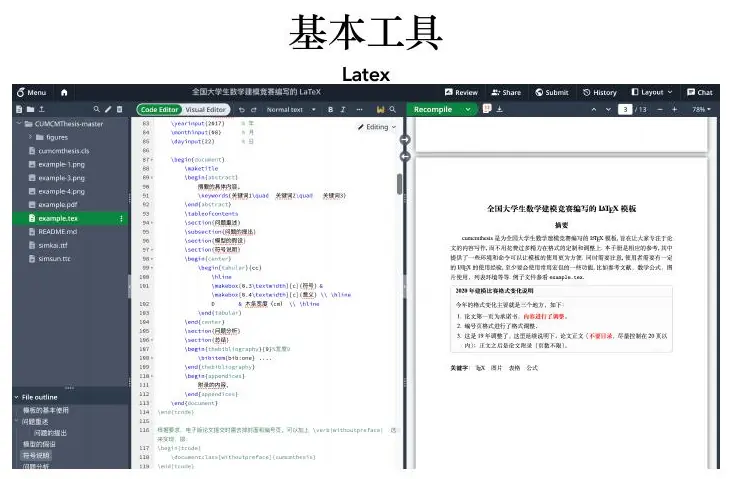The height and width of the screenshot is (479, 734).
Task: Open the project History
Action: point(600,92)
